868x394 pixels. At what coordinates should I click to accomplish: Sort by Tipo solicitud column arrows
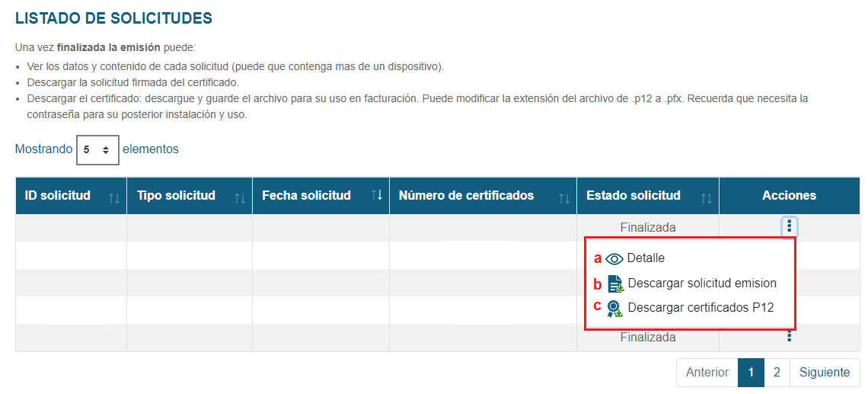coord(240,198)
